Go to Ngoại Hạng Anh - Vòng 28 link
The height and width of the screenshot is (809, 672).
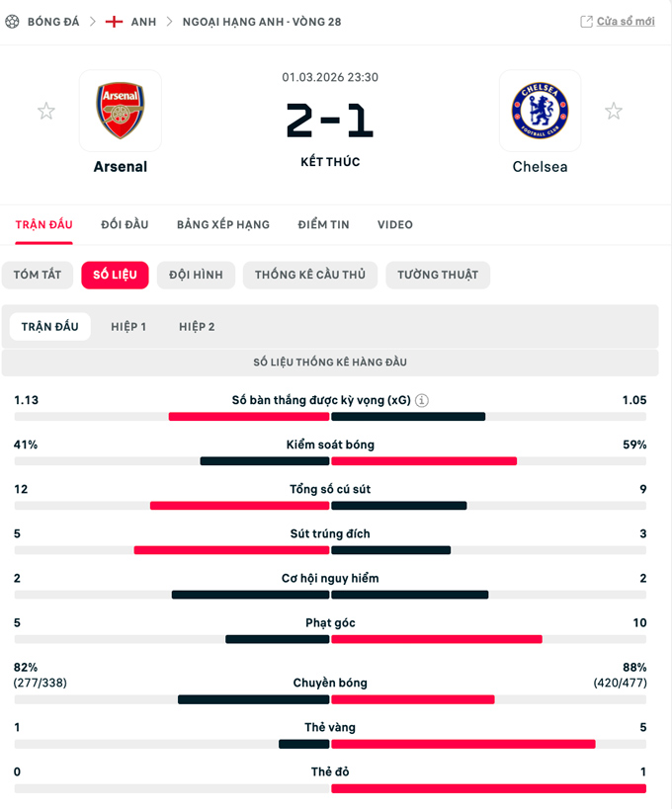262,21
